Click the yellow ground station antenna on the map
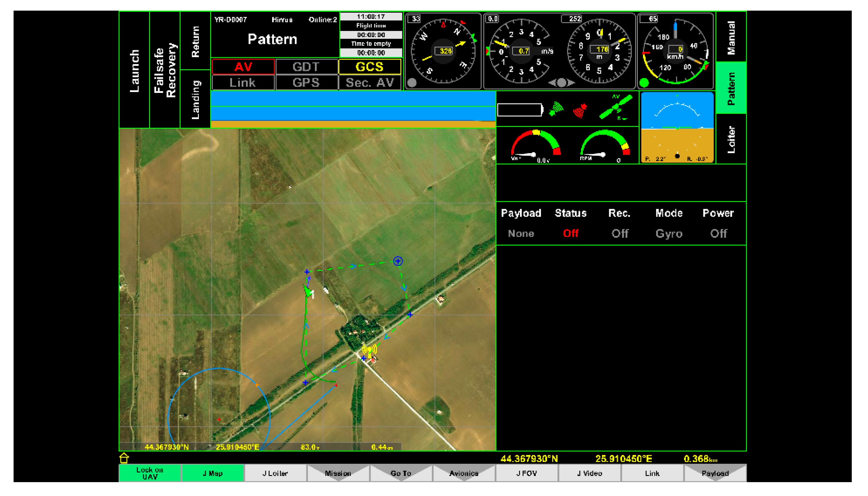This screenshot has height=496, width=868. pyautogui.click(x=369, y=350)
